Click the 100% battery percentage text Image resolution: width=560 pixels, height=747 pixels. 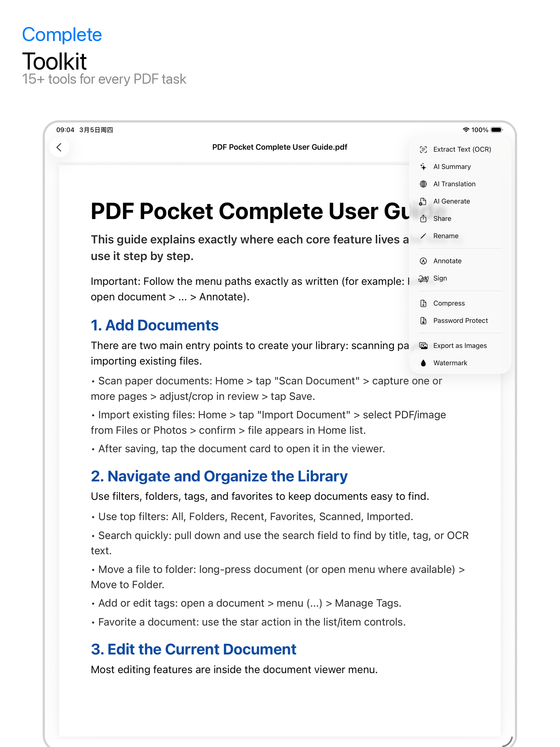click(480, 130)
